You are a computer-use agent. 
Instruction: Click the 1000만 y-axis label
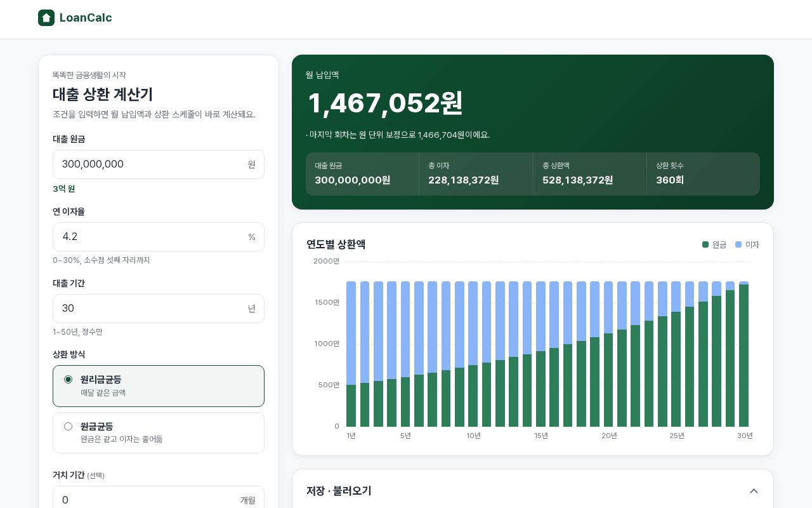tap(327, 344)
